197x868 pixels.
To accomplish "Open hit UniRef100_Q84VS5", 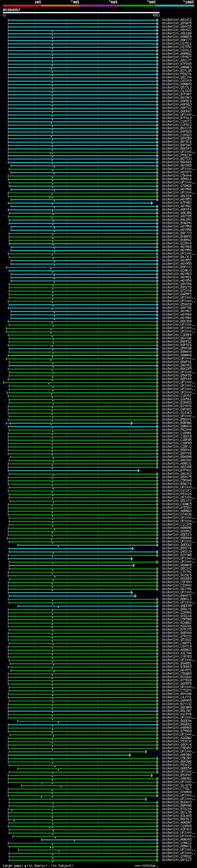I will (x=177, y=26).
